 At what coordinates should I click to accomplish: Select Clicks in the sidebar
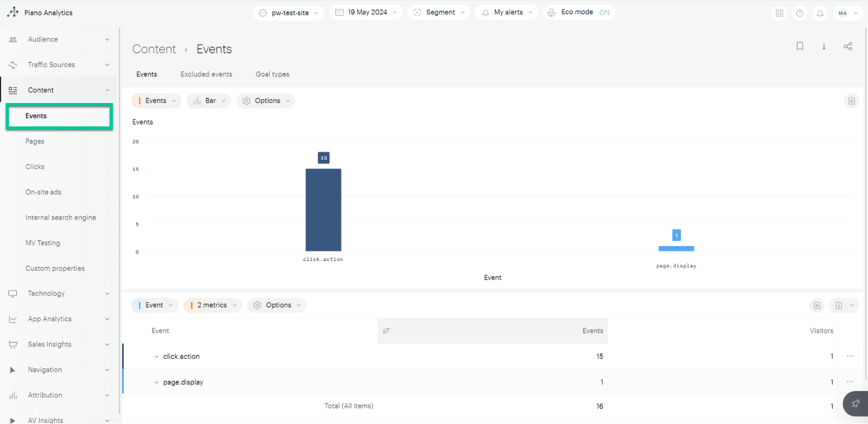(x=35, y=166)
